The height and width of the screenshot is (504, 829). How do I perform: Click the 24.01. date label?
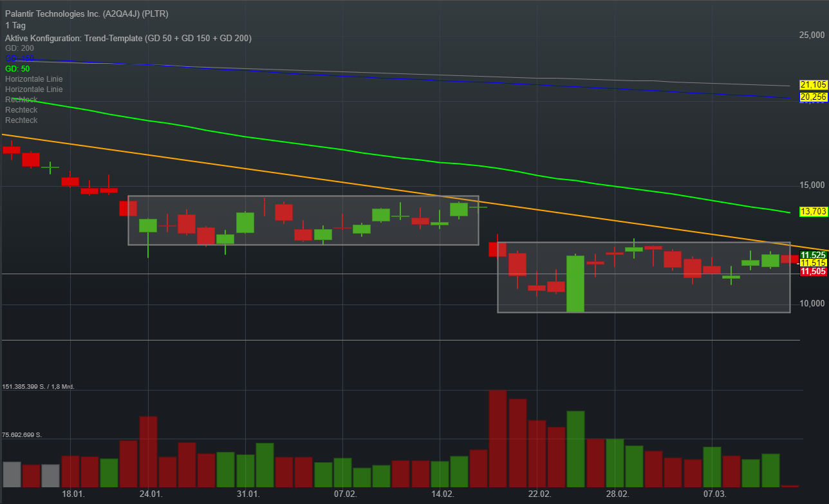click(x=151, y=494)
